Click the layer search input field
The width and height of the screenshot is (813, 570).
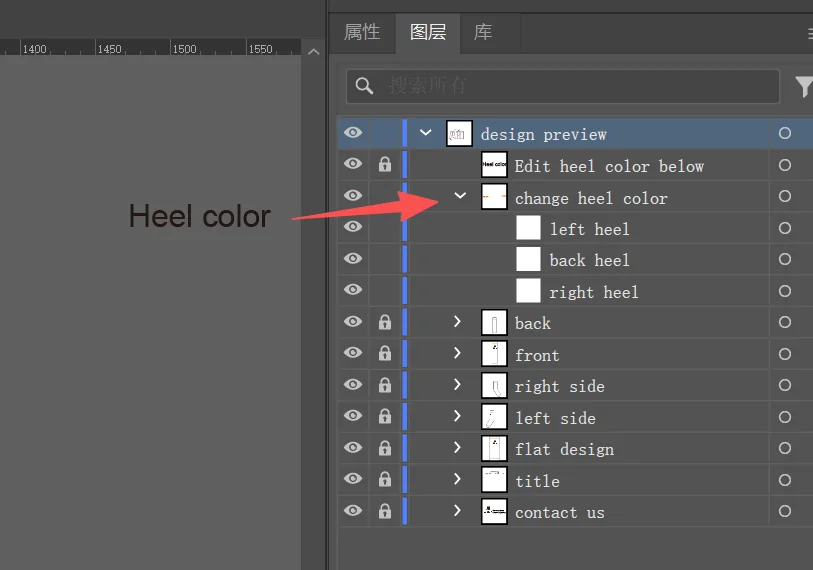[563, 86]
